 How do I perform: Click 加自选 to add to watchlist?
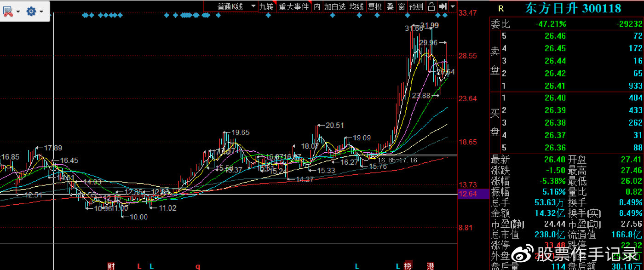335,6
